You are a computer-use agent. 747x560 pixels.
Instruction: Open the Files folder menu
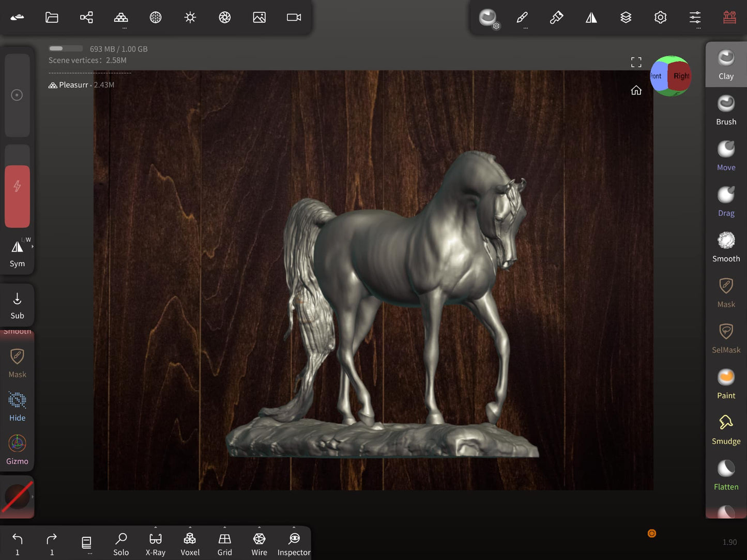pyautogui.click(x=52, y=18)
